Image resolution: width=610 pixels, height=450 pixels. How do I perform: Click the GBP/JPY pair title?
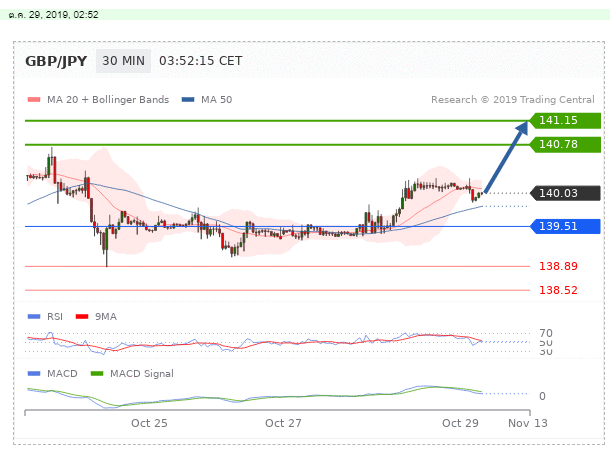click(56, 61)
